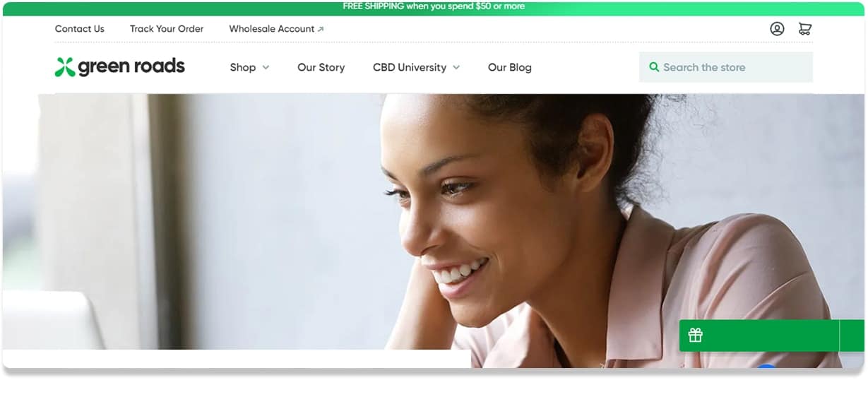Open the shopping cart icon

804,29
